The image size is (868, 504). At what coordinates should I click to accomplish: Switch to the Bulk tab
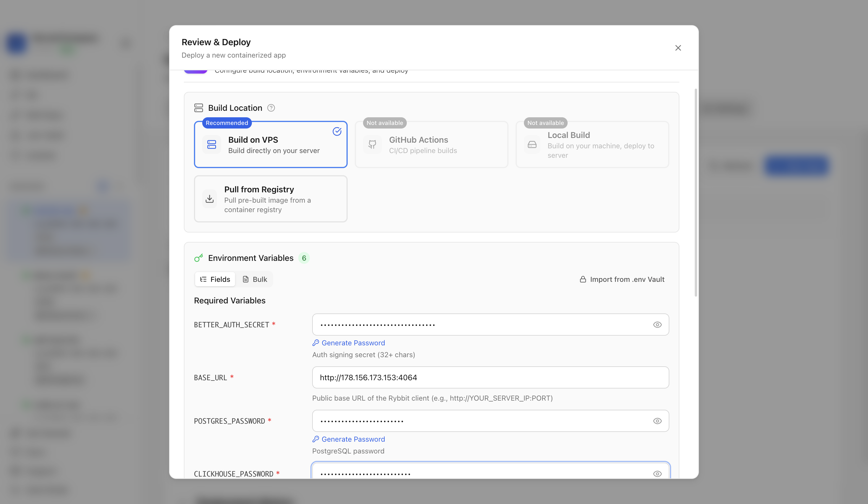[x=255, y=279]
